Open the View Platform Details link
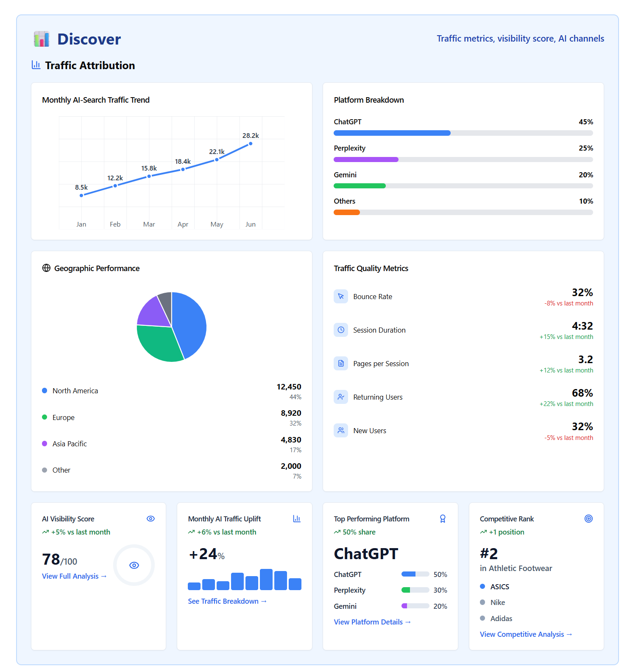The image size is (630, 672). click(x=372, y=622)
